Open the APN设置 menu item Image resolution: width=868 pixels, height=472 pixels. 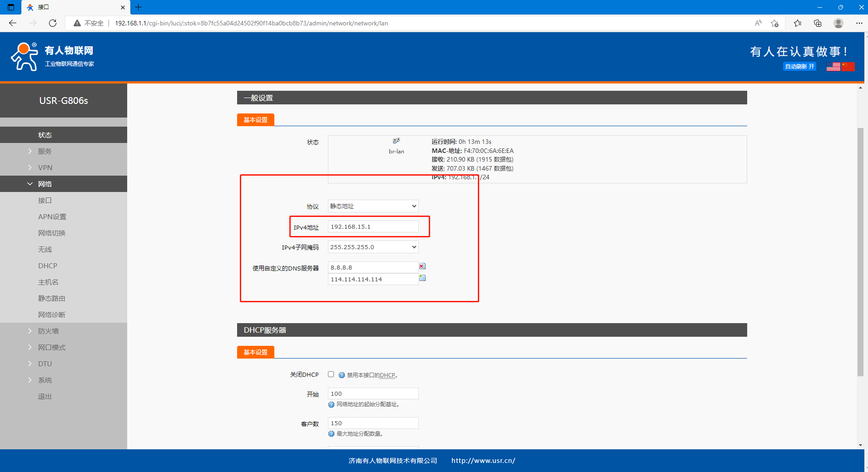coord(52,216)
